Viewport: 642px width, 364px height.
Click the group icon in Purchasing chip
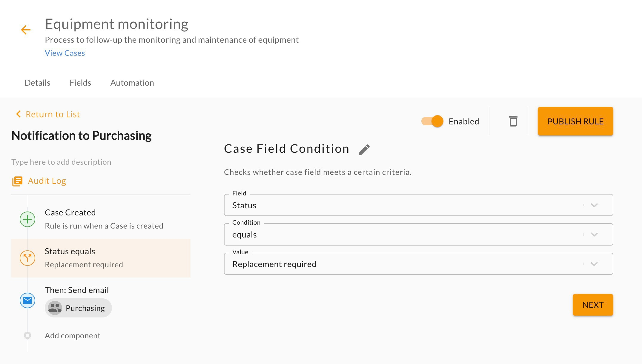coord(55,308)
